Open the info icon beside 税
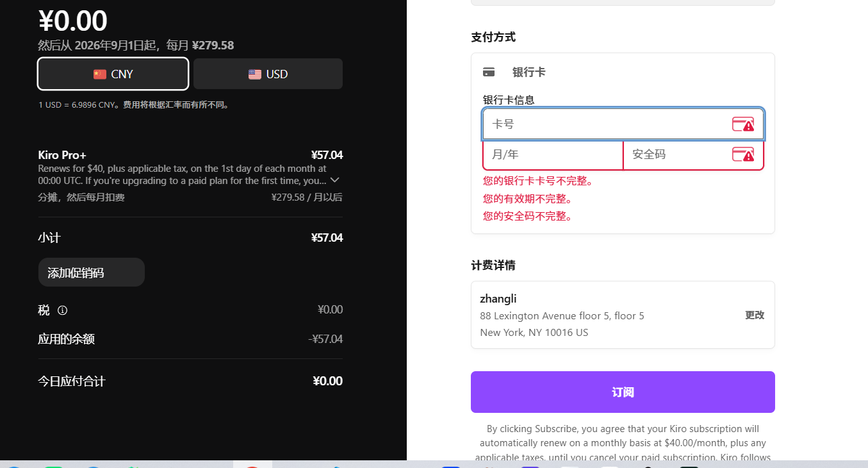868x468 pixels. click(62, 310)
